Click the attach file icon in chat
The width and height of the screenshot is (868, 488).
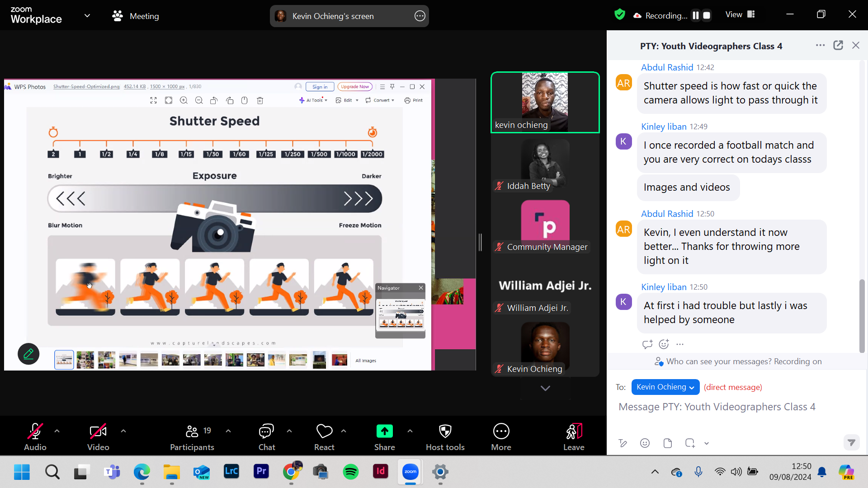(x=667, y=443)
